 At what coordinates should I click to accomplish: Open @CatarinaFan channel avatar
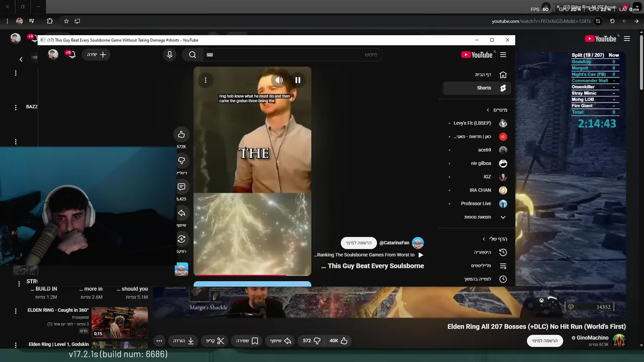[418, 243]
